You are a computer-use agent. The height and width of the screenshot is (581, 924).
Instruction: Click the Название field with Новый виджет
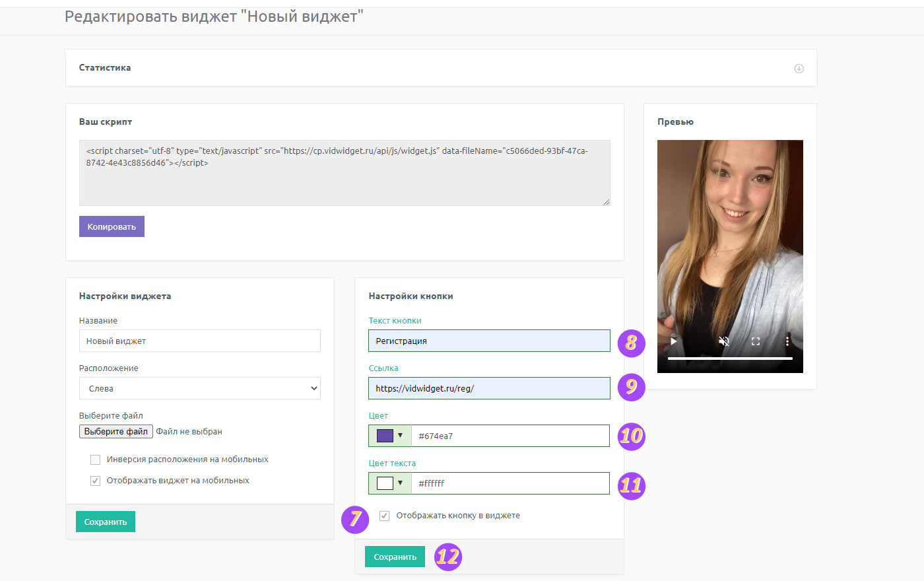click(200, 341)
